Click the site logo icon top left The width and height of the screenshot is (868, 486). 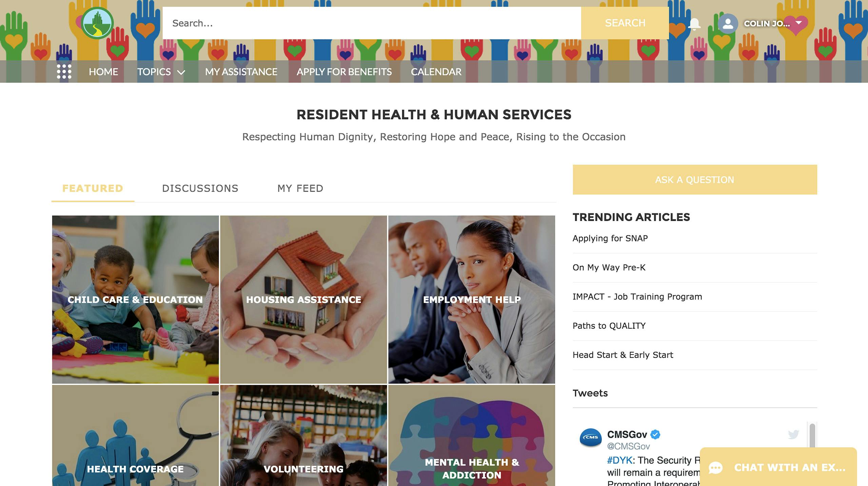click(x=97, y=23)
